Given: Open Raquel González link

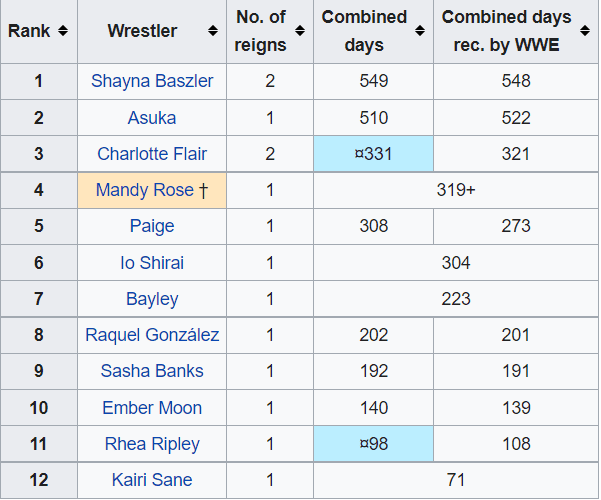Looking at the screenshot, I should click(152, 335).
